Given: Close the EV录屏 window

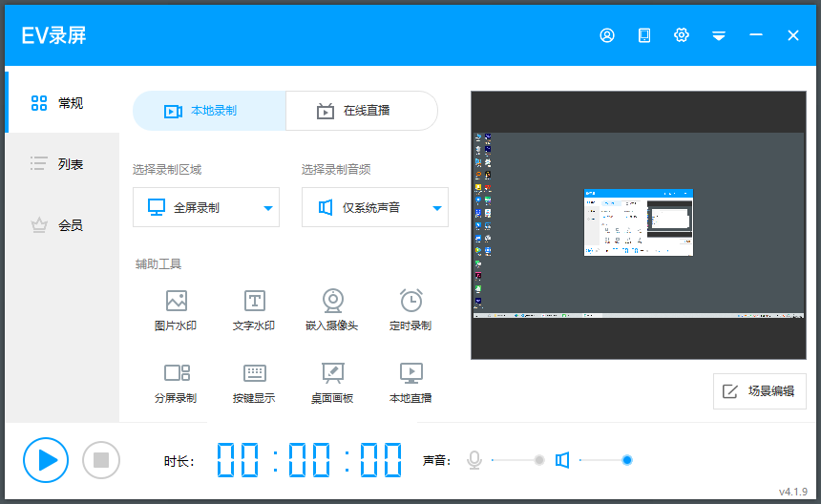Looking at the screenshot, I should (792, 35).
